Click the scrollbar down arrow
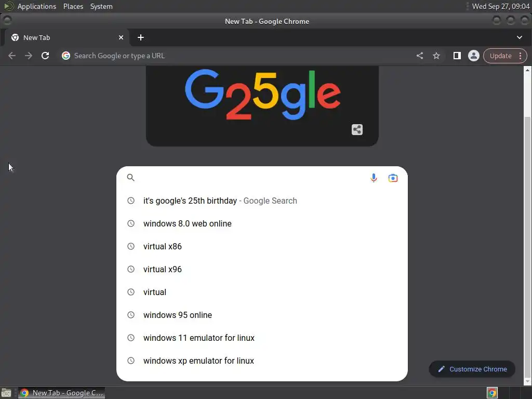This screenshot has width=532, height=399. [x=527, y=382]
